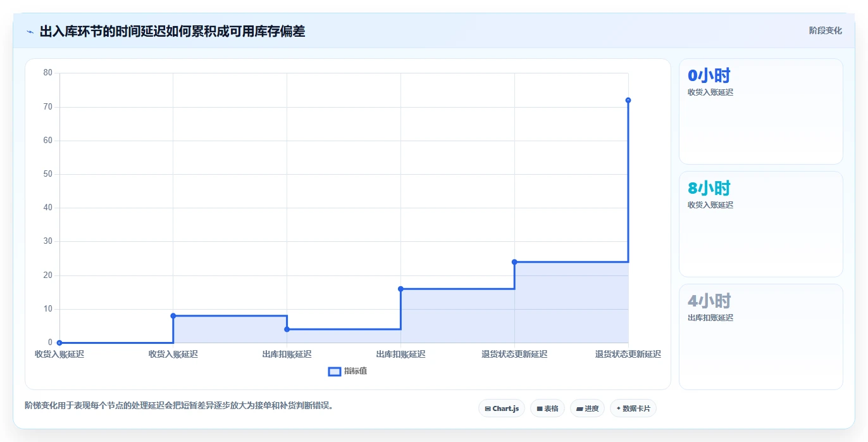The width and height of the screenshot is (868, 442).
Task: Select the chart data point at value 0
Action: (59, 343)
